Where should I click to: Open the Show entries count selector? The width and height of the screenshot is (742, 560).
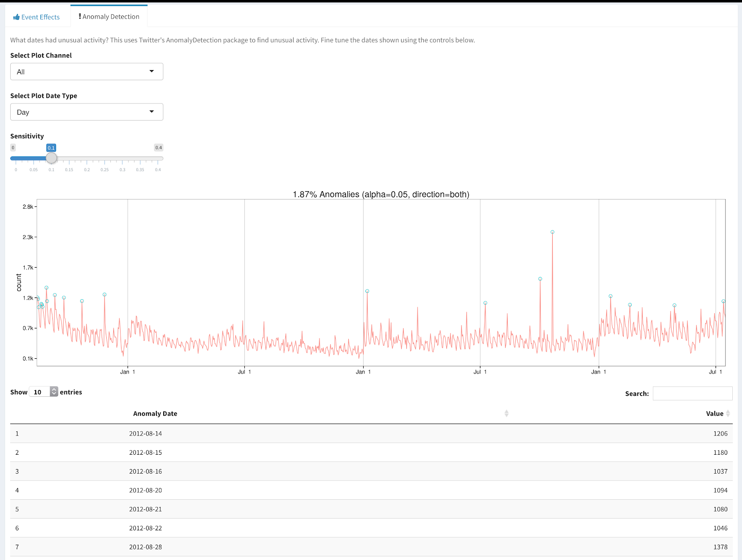[x=44, y=392]
